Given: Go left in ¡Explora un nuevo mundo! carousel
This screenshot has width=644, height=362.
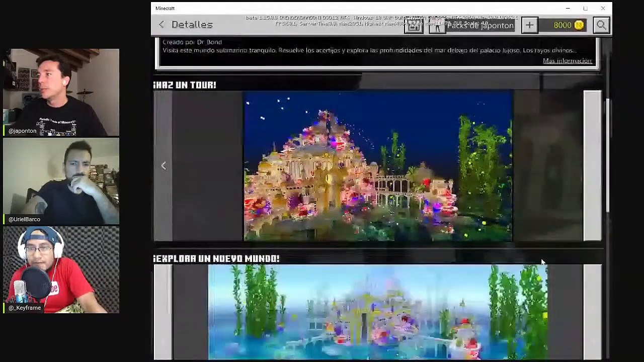Looking at the screenshot, I should pos(163,312).
